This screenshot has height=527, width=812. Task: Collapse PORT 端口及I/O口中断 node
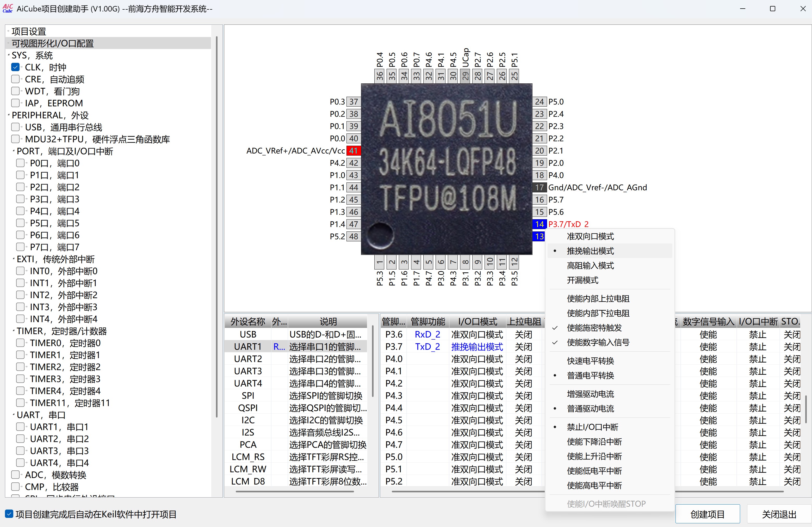point(14,151)
